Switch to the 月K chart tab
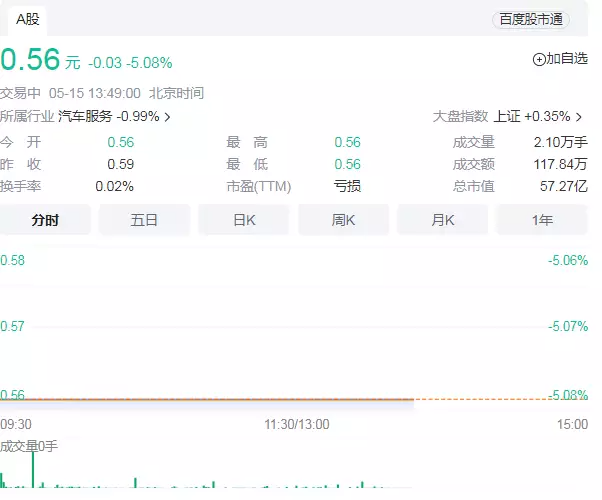 443,220
